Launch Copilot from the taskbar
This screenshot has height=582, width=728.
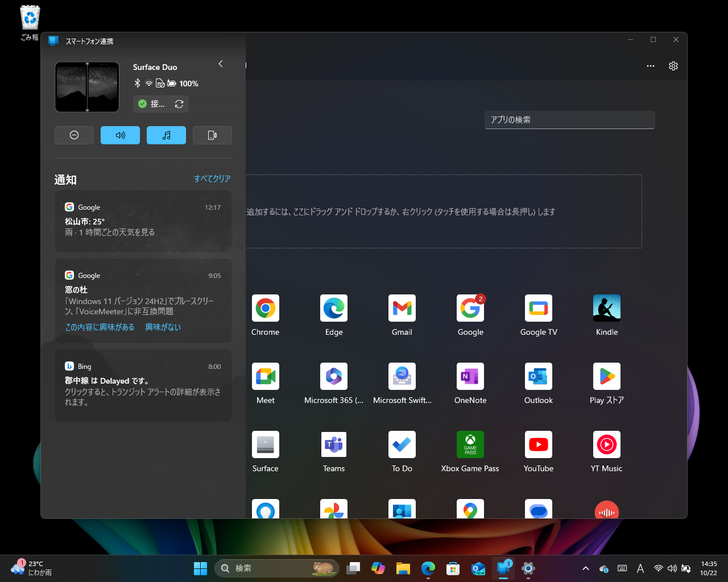pos(378,568)
